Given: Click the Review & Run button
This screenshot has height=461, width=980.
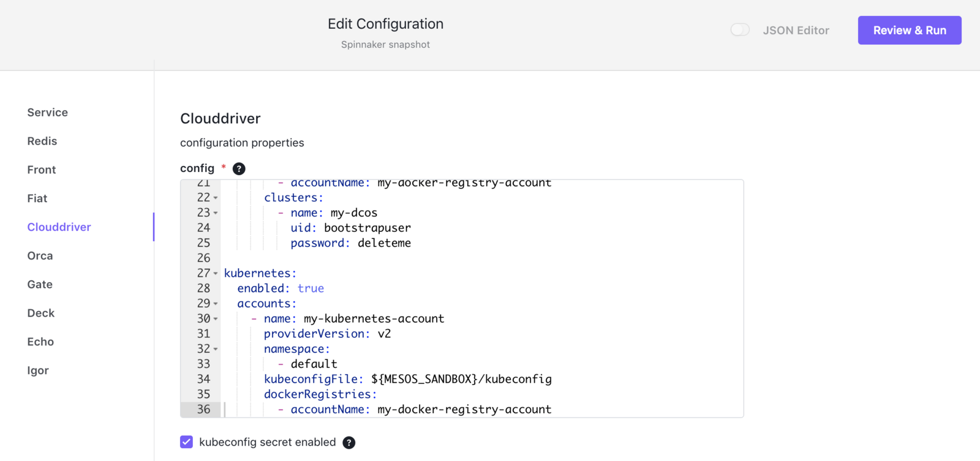Looking at the screenshot, I should pyautogui.click(x=910, y=30).
